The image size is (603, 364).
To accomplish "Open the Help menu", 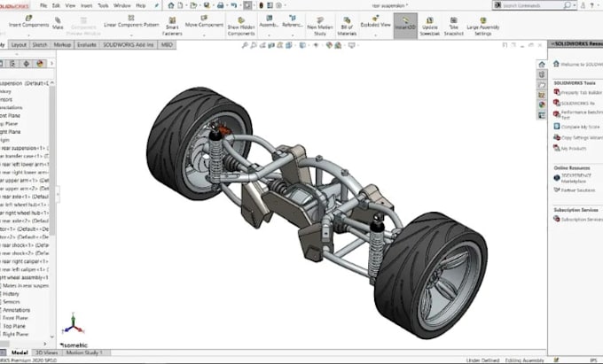I will click(x=141, y=6).
